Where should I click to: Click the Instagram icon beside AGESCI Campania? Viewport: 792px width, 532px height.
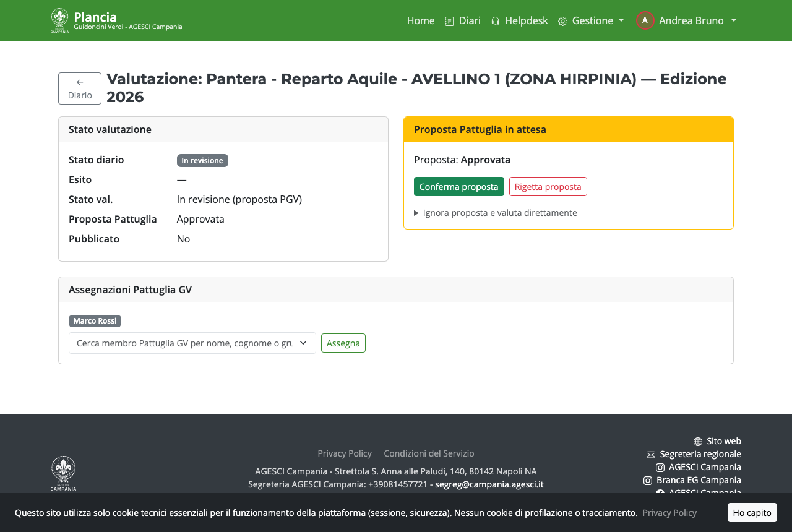click(660, 468)
